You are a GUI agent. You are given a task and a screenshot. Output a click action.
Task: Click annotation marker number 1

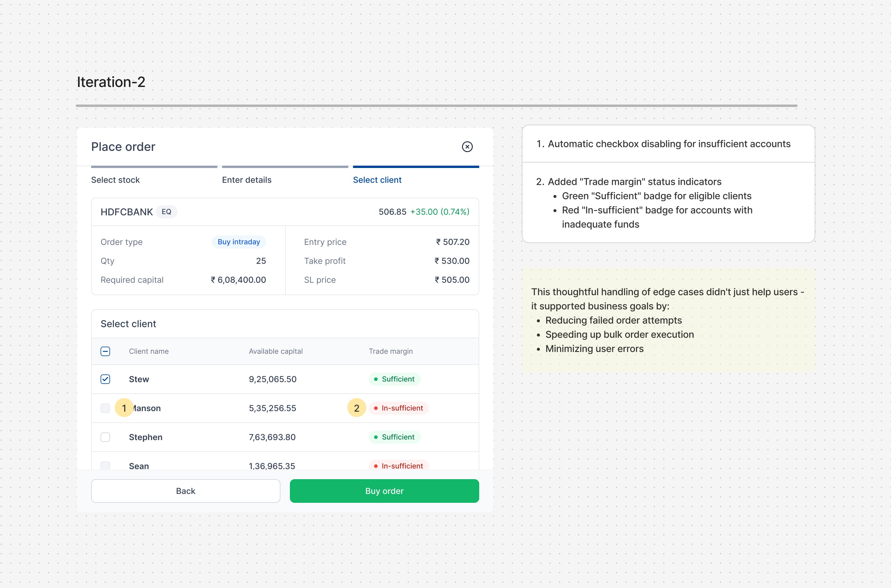coord(124,408)
